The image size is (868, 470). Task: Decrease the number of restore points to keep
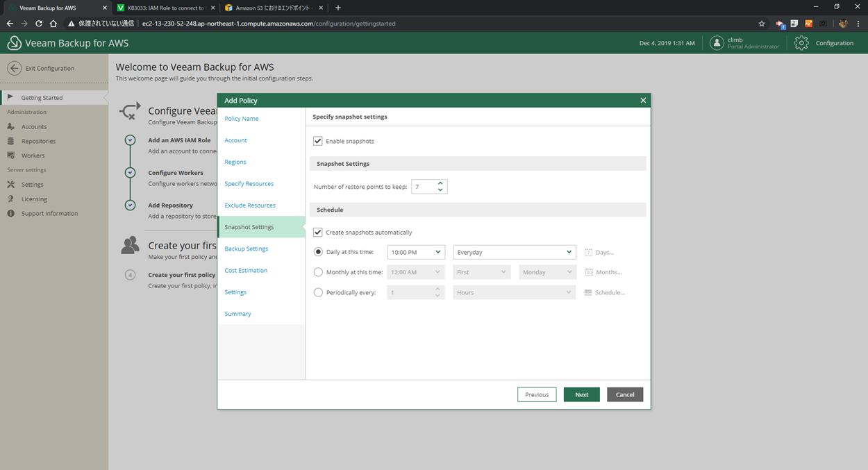[440, 190]
